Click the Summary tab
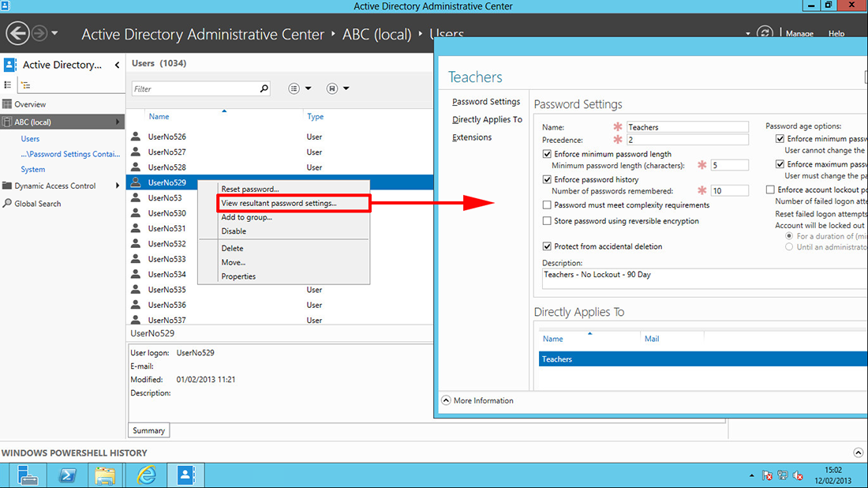The height and width of the screenshot is (488, 868). [149, 430]
